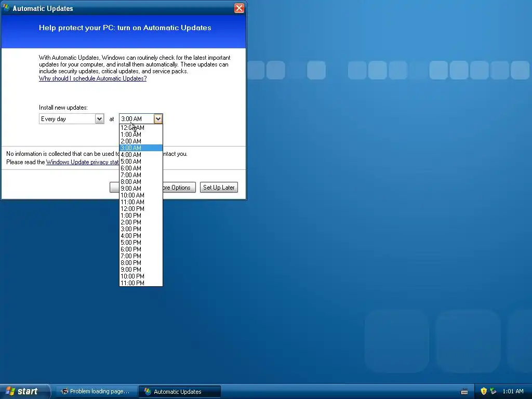Click the network connection tray icon
The height and width of the screenshot is (399, 532).
coord(493,391)
